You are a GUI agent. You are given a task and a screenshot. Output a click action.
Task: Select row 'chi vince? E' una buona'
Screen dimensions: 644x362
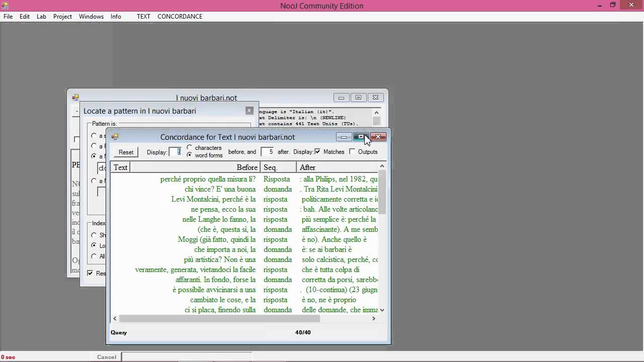point(244,189)
